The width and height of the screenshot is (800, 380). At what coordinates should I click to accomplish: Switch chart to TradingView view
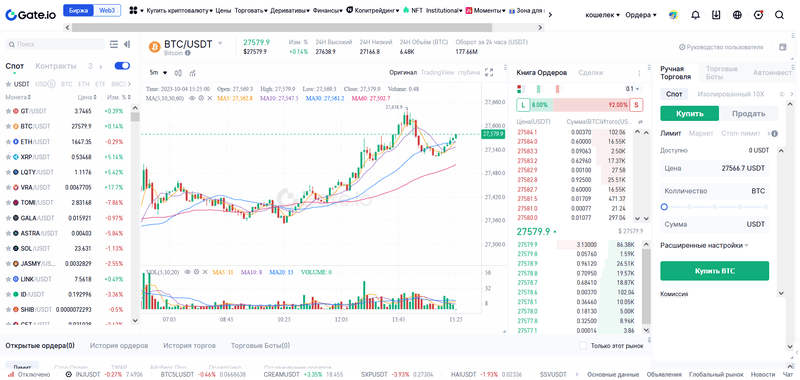[x=437, y=72]
